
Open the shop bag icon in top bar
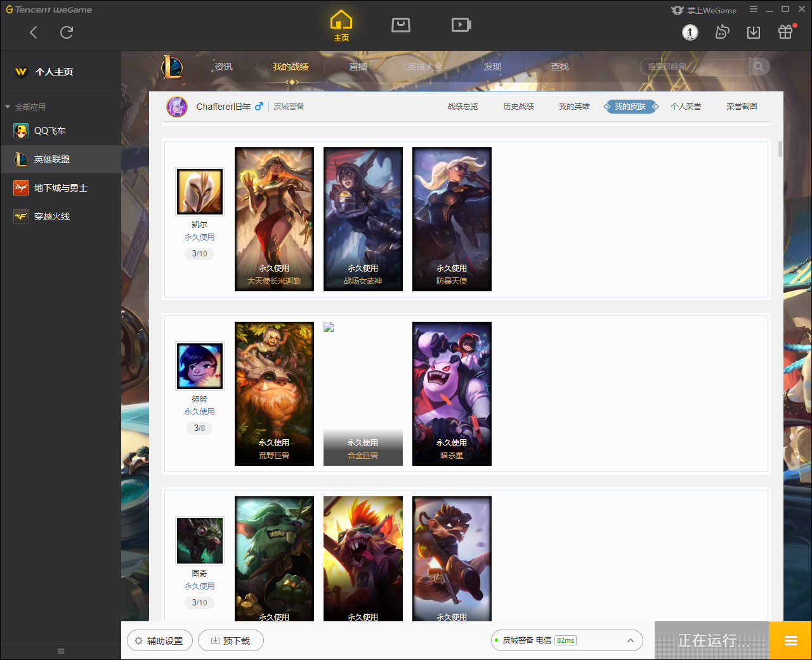[401, 25]
